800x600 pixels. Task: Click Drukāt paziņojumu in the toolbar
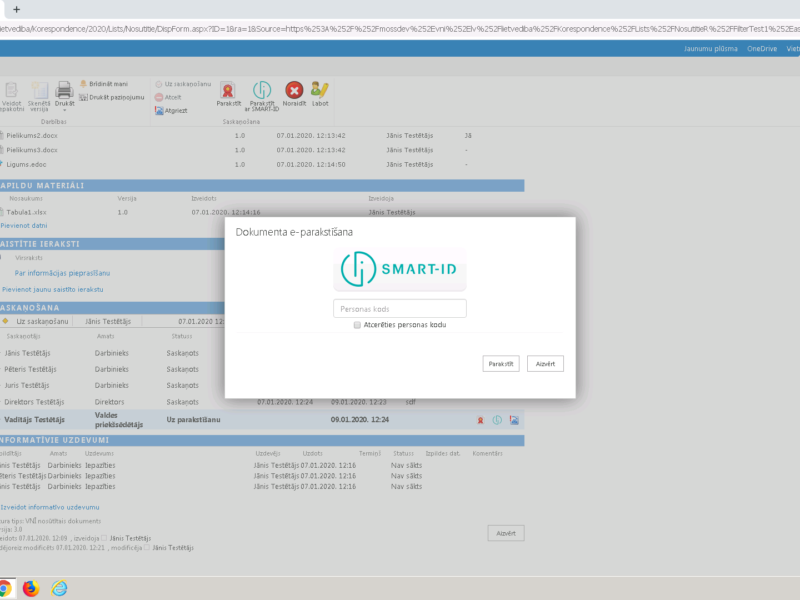click(112, 97)
